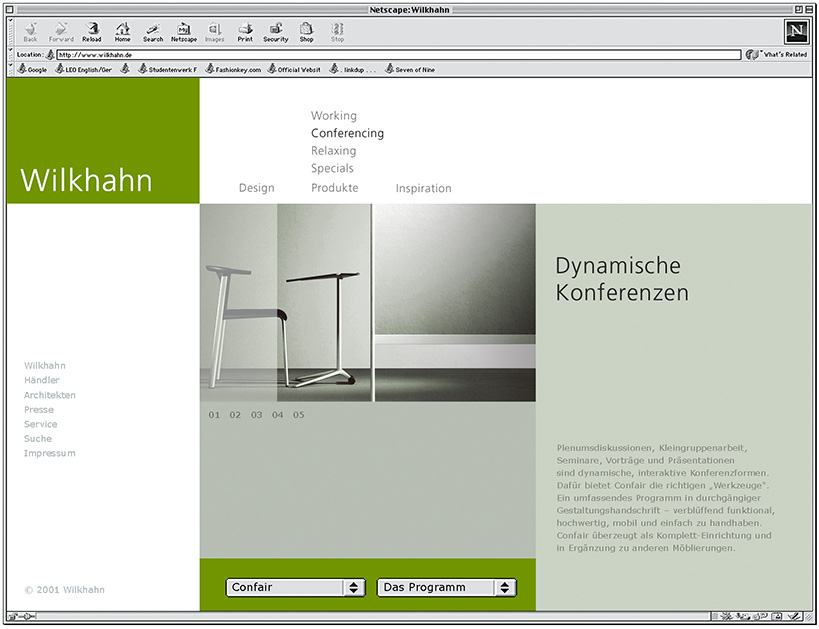Print the page via the Print button
The image size is (819, 629).
coord(245,32)
